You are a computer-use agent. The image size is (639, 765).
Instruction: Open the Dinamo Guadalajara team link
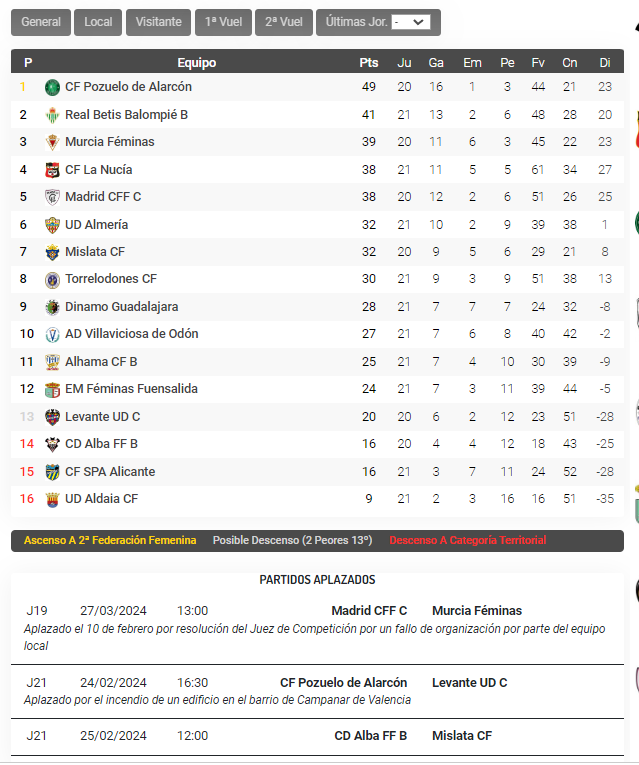coord(121,306)
